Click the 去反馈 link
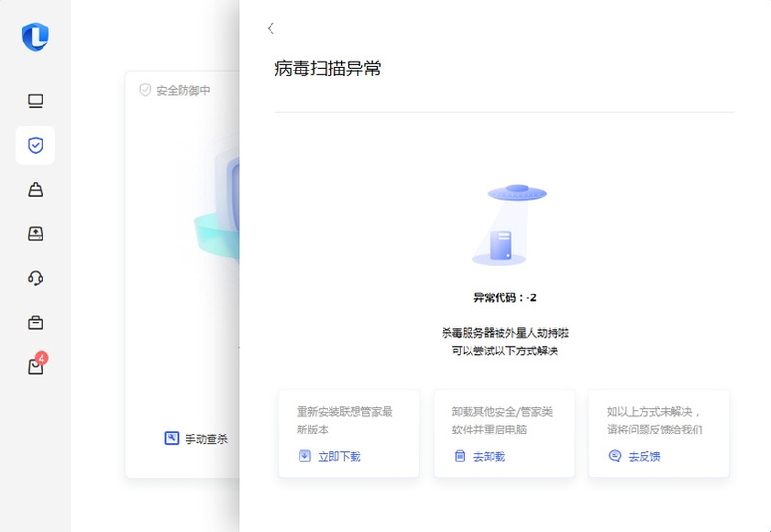Viewport: 771px width, 532px height. 644,456
